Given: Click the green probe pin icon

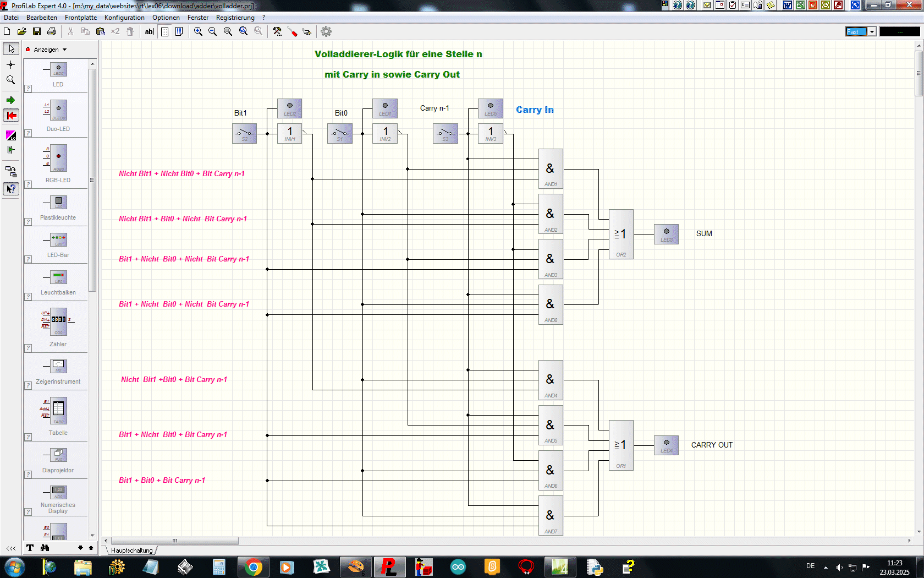Looking at the screenshot, I should pyautogui.click(x=11, y=150).
